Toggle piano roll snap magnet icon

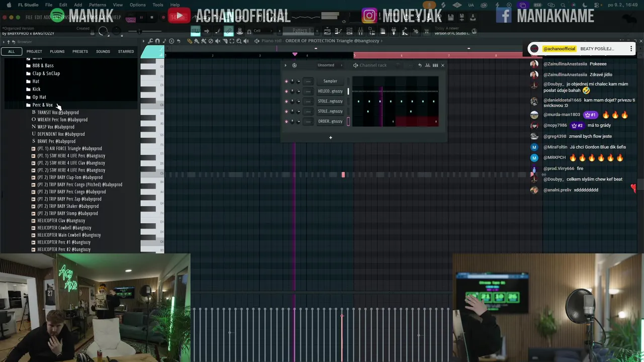point(157,41)
